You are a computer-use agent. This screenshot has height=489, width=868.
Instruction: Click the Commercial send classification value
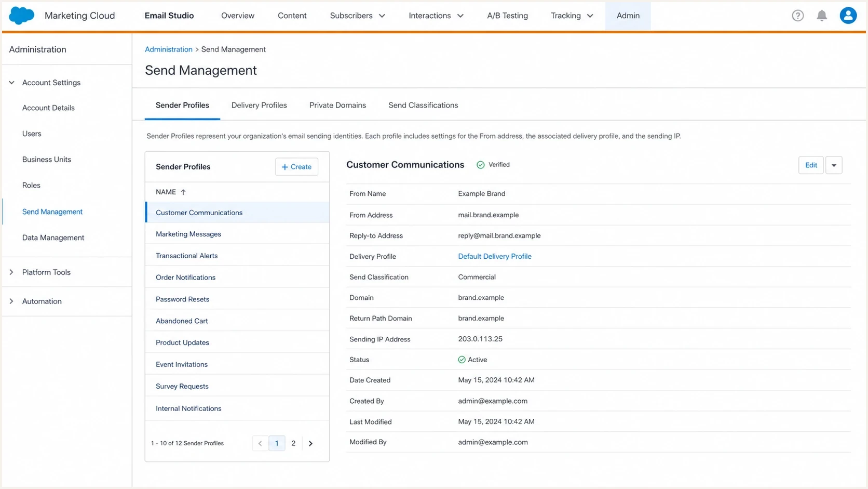(x=477, y=277)
